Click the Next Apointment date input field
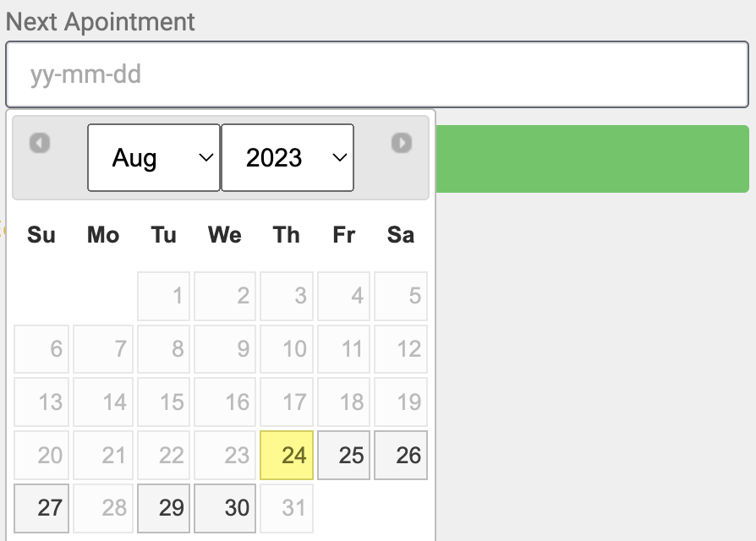The width and height of the screenshot is (756, 541). click(377, 74)
